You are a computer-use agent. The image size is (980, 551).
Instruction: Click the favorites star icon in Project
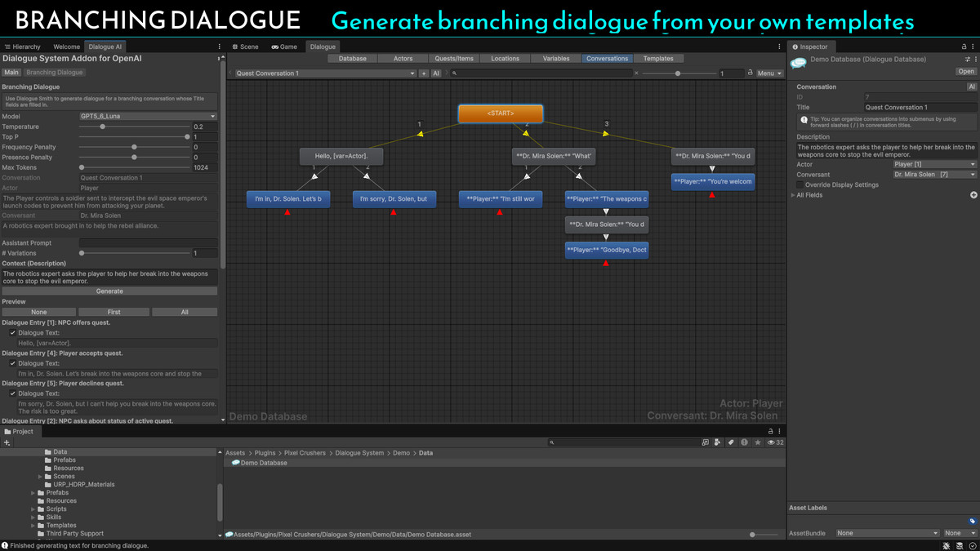pos(758,442)
